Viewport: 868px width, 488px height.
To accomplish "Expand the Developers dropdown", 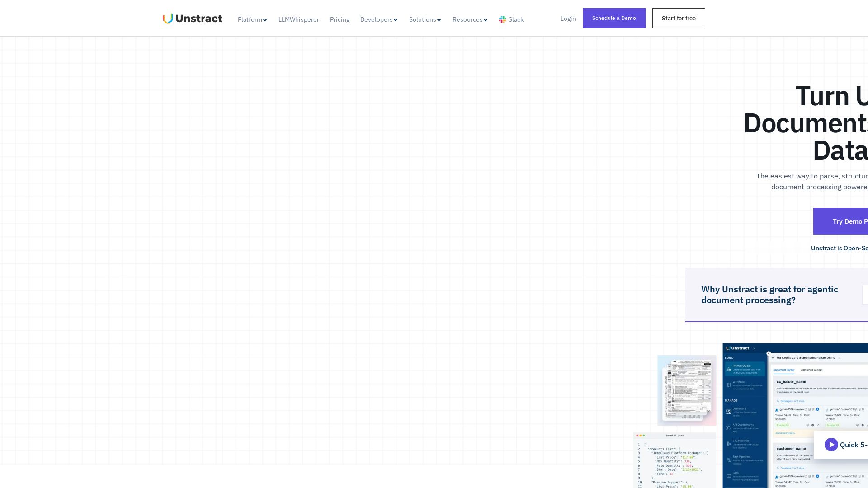I will pyautogui.click(x=379, y=19).
